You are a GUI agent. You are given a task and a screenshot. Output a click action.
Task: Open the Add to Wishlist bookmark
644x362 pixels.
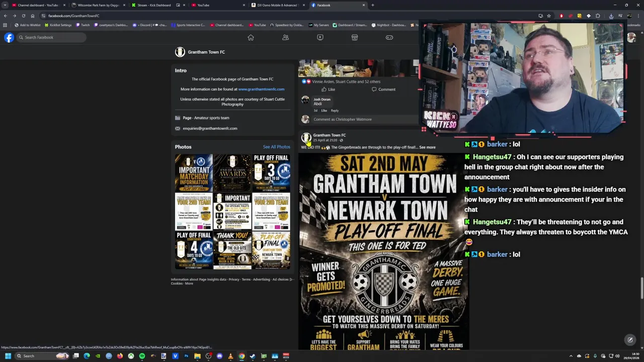coord(28,25)
